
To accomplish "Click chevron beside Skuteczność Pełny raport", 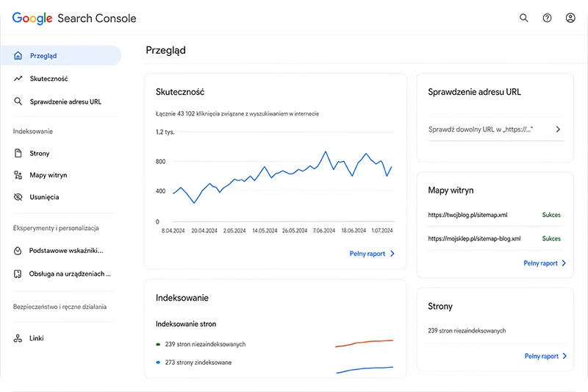I will pos(392,254).
